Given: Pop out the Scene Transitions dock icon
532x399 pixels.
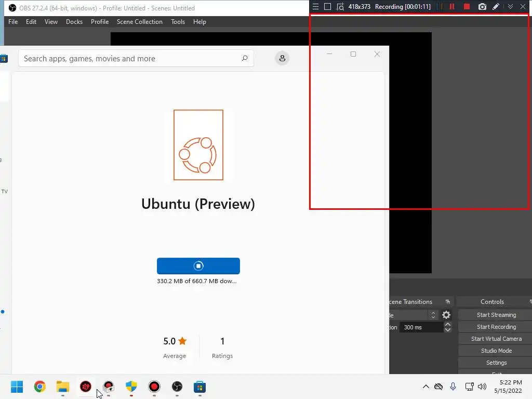Looking at the screenshot, I should 447,302.
